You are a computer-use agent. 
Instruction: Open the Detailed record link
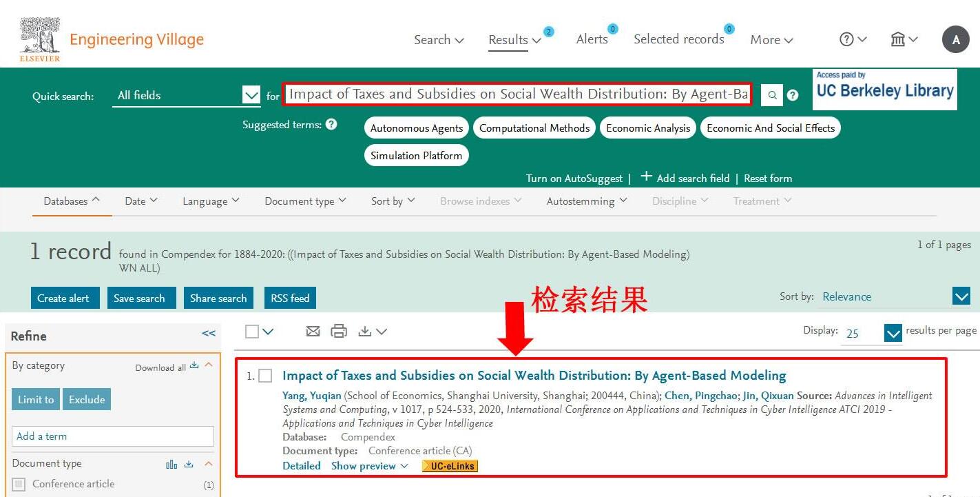(x=302, y=466)
